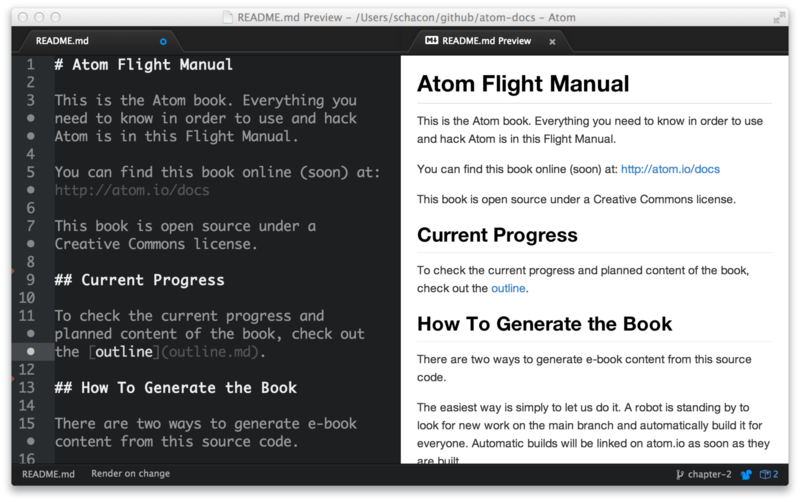Click the chapter-2 branch name

(712, 474)
